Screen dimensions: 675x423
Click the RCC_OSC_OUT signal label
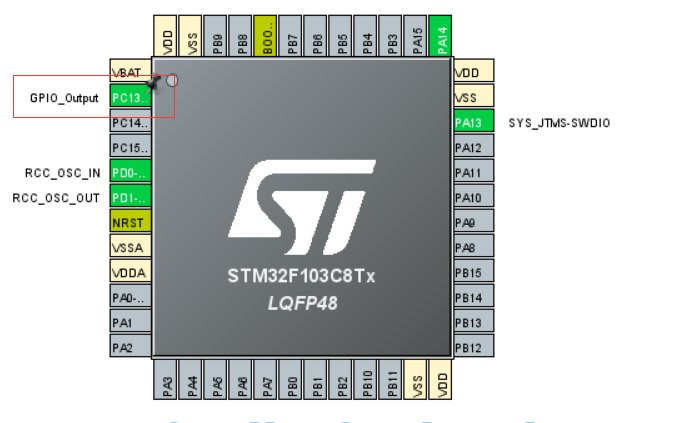(56, 198)
